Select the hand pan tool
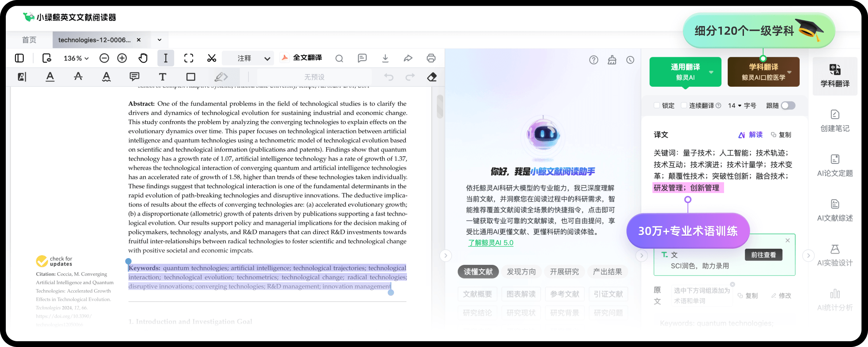Viewport: 868px width, 347px height. coord(143,58)
